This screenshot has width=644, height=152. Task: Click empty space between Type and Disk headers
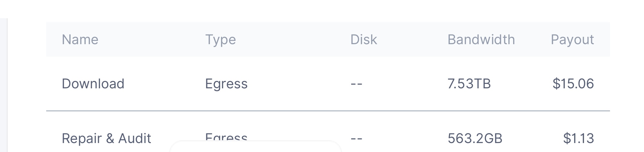coord(293,40)
